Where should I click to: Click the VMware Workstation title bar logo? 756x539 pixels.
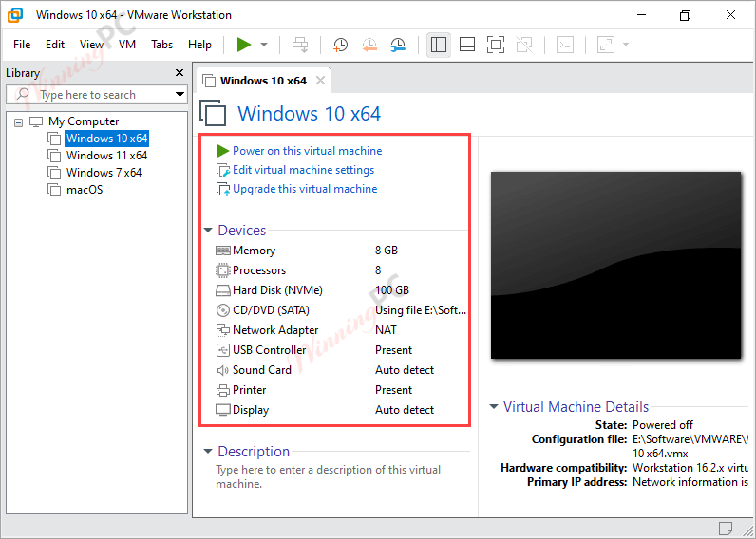[15, 15]
